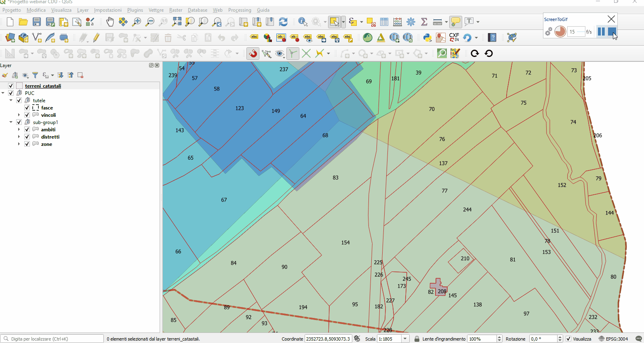Screen dimensions: 644x343
Task: Toggle editing with the pencil icon
Action: [96, 38]
